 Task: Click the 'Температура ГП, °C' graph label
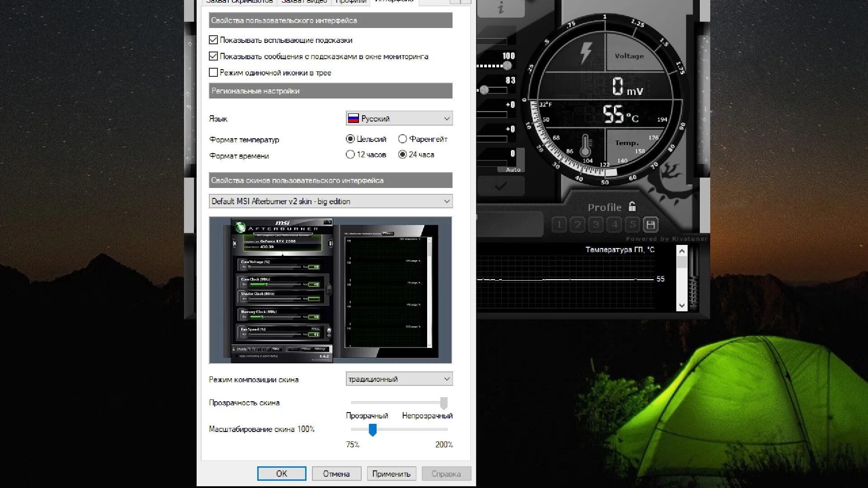(620, 249)
